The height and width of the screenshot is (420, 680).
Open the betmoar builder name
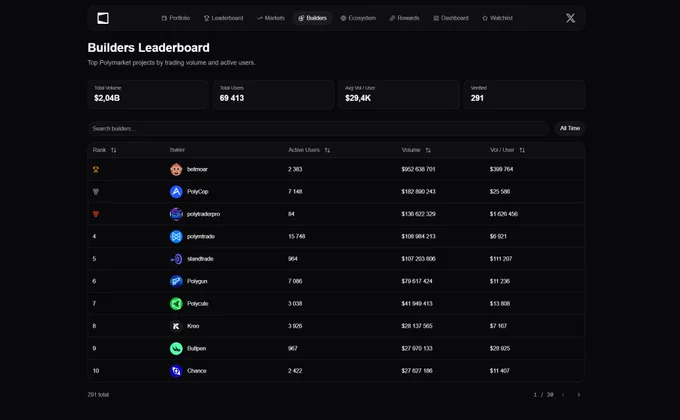click(x=197, y=169)
